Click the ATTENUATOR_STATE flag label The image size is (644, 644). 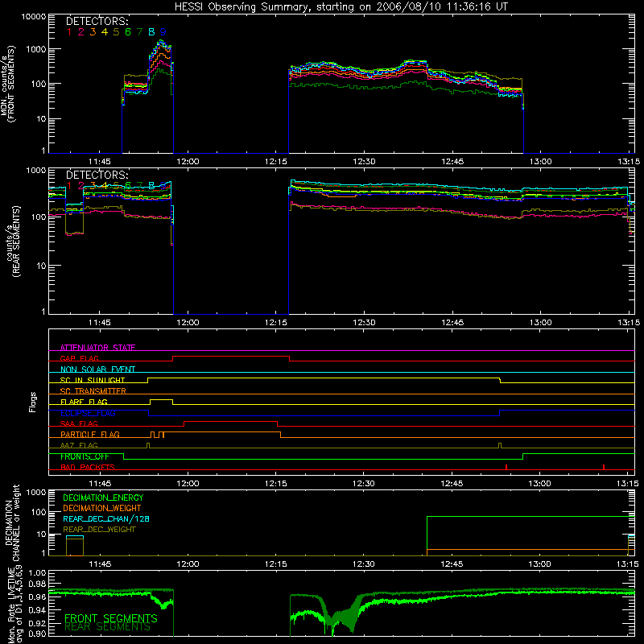coord(97,348)
